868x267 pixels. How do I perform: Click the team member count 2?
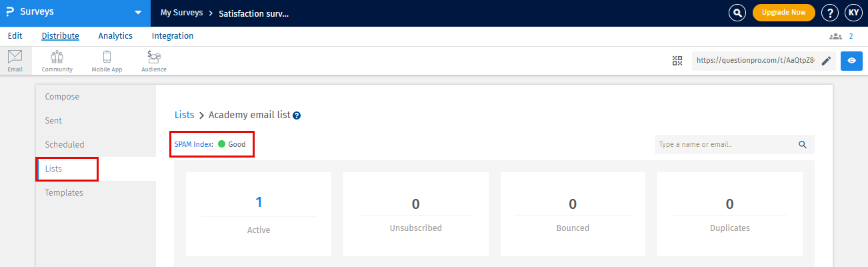point(851,36)
